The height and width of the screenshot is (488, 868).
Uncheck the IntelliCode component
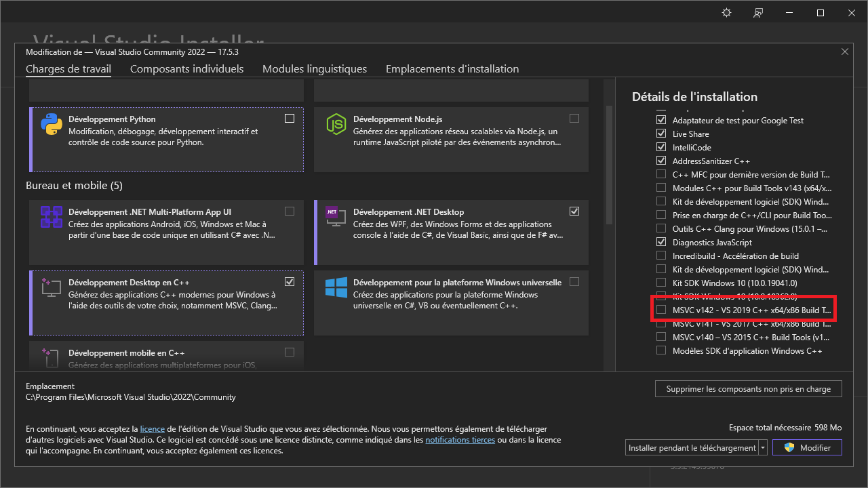661,147
